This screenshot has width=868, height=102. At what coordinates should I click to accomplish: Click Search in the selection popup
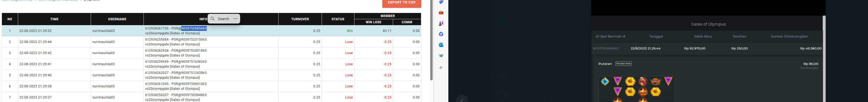223,19
